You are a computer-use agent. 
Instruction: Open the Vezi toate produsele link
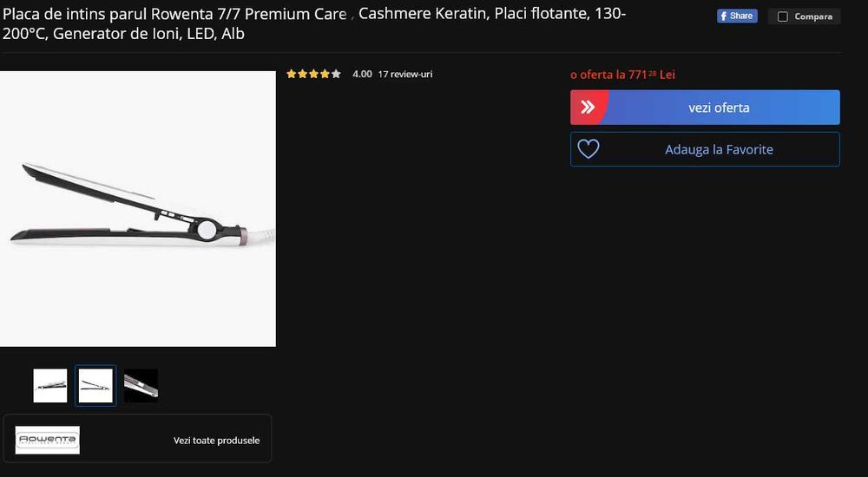coord(216,441)
